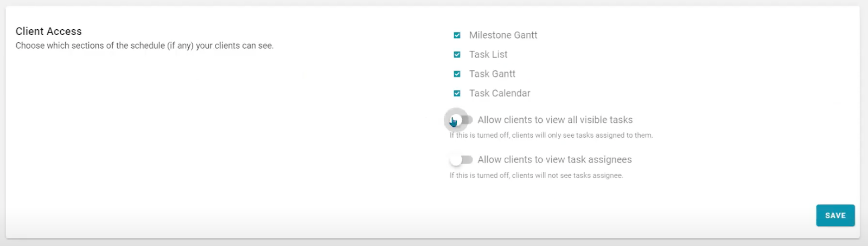Click 'Allow clients to view all visible tasks' label
Viewport: 868px width, 246px height.
click(555, 120)
